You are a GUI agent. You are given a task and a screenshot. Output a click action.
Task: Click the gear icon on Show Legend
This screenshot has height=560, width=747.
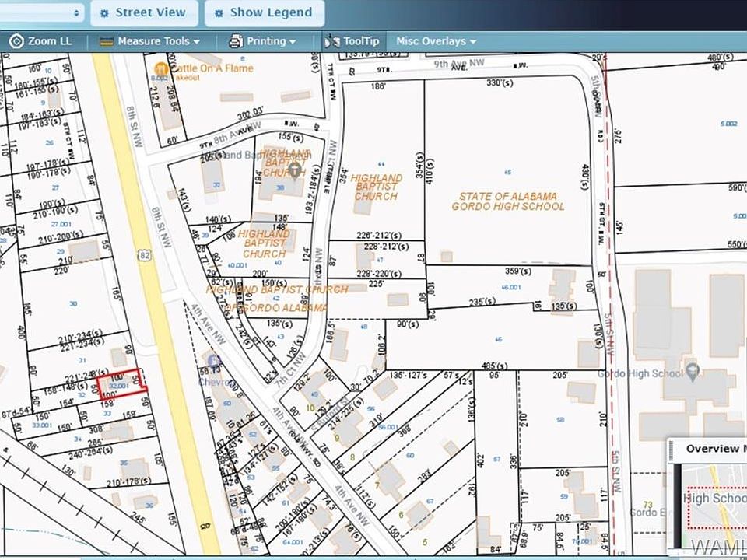tap(219, 13)
